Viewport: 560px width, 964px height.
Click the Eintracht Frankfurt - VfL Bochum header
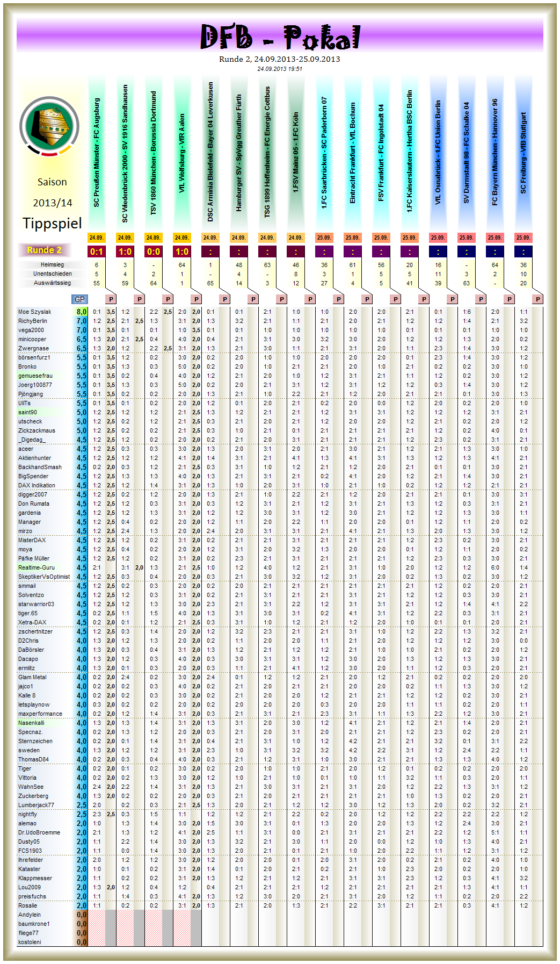353,153
